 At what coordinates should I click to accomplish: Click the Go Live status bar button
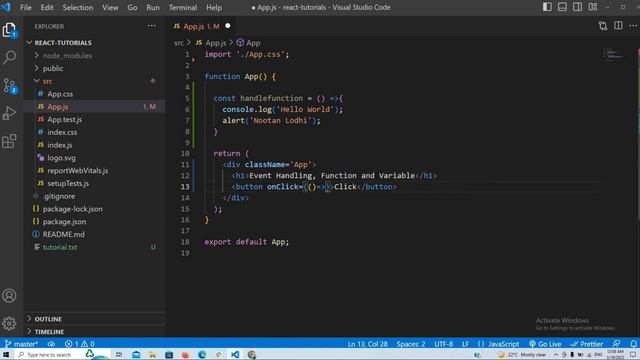(x=545, y=344)
